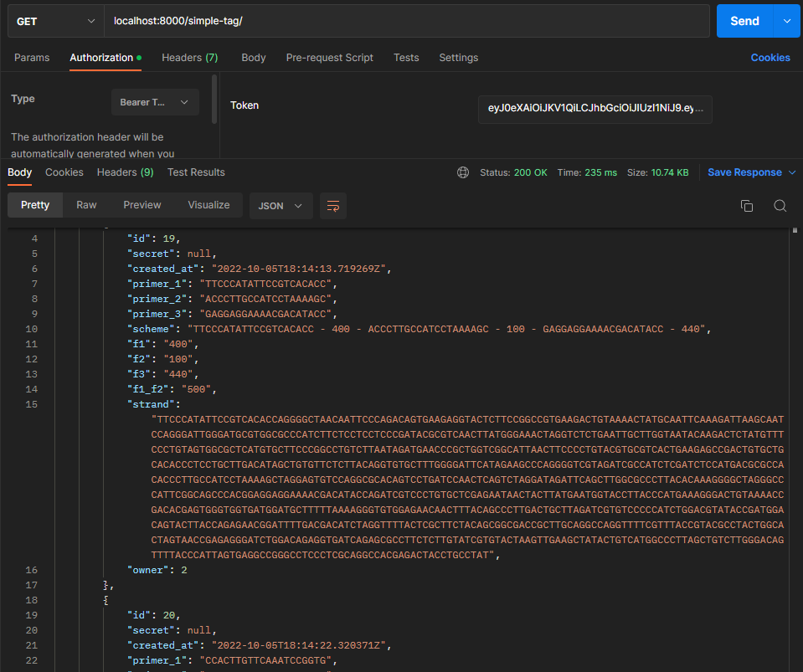Switch to the Visualize view
The image size is (803, 672).
click(208, 205)
